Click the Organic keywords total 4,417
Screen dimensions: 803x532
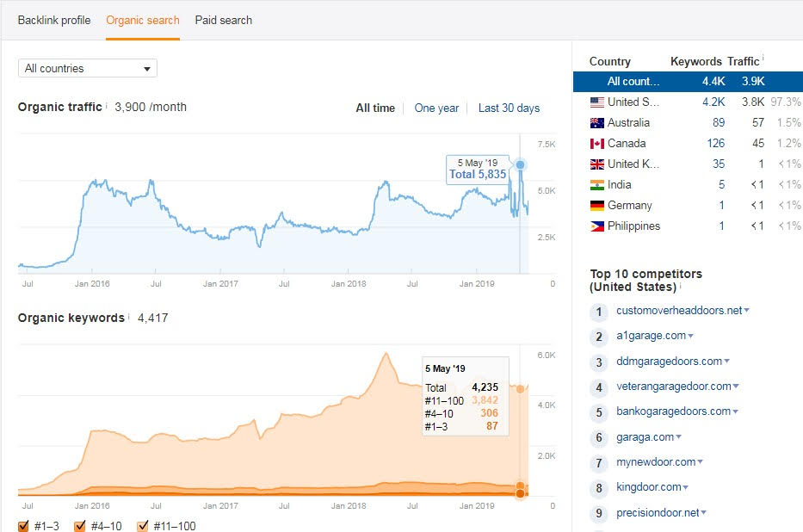(x=152, y=318)
